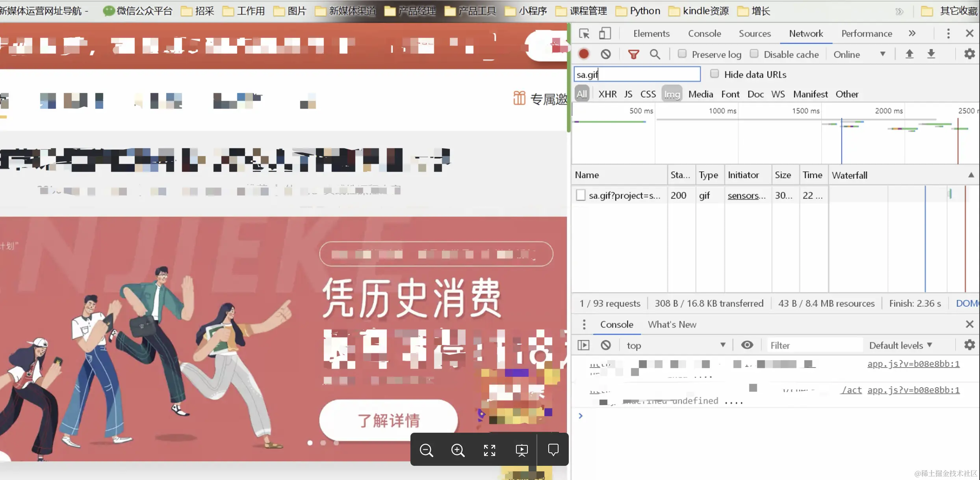
Task: Toggle the device toolbar icon
Action: click(x=605, y=33)
